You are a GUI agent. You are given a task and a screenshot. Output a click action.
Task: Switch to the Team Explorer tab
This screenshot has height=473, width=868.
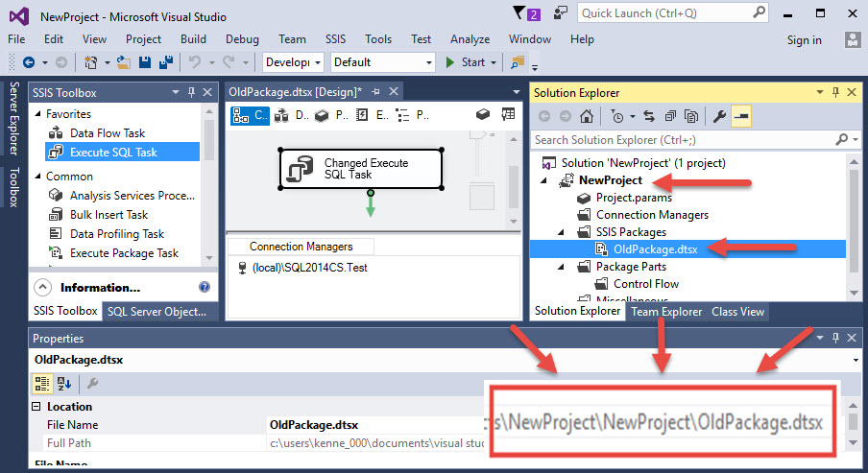tap(666, 311)
